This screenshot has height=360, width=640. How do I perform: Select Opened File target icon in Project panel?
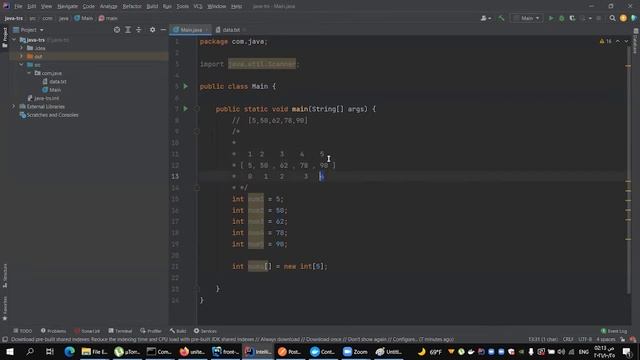[x=117, y=30]
